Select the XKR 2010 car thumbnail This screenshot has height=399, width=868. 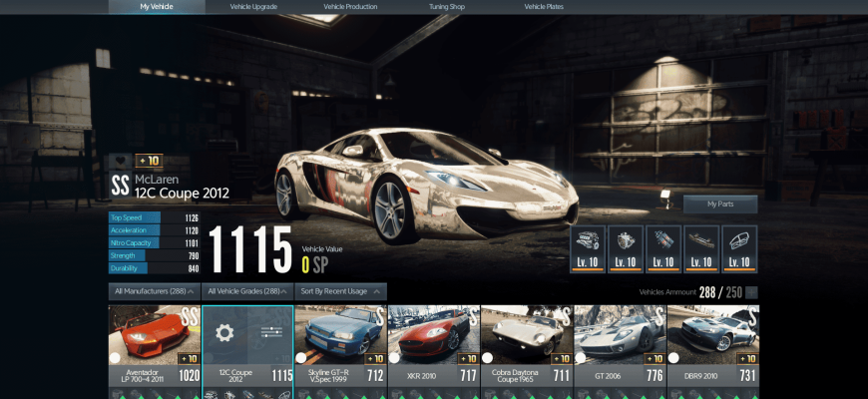(433, 335)
